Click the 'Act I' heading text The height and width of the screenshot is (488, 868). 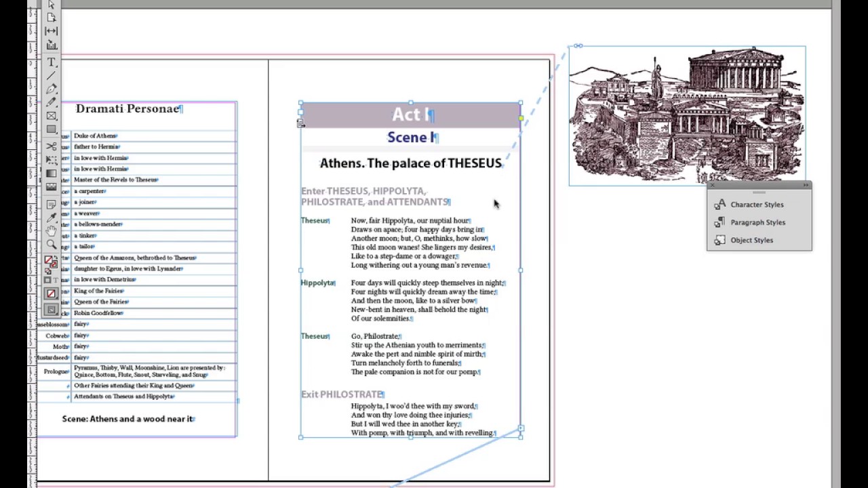pyautogui.click(x=412, y=115)
